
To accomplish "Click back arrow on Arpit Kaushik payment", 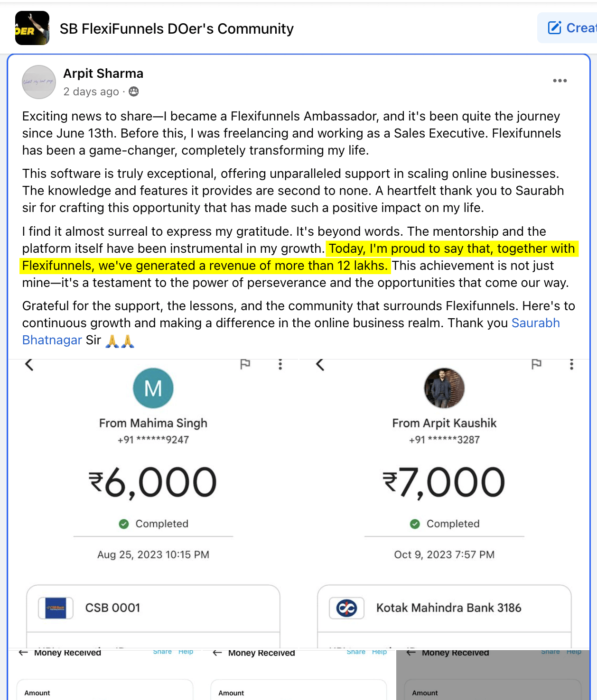I will tap(320, 365).
